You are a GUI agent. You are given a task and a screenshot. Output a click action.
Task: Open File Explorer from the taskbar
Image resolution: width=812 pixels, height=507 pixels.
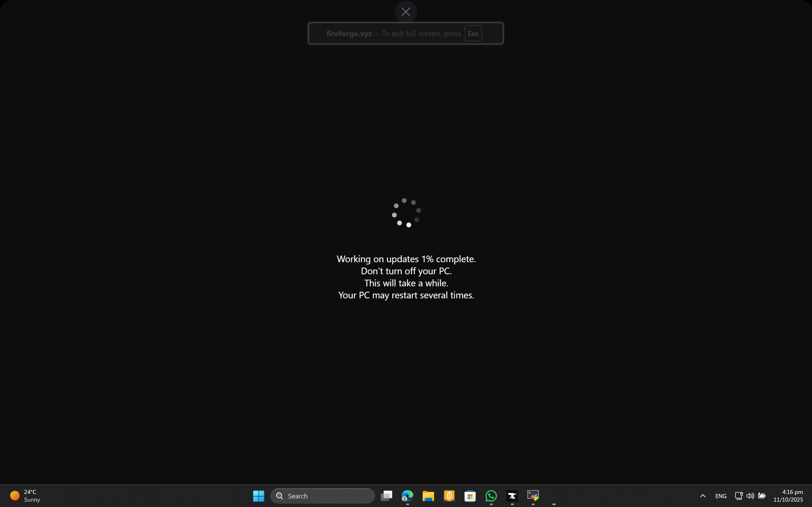428,496
